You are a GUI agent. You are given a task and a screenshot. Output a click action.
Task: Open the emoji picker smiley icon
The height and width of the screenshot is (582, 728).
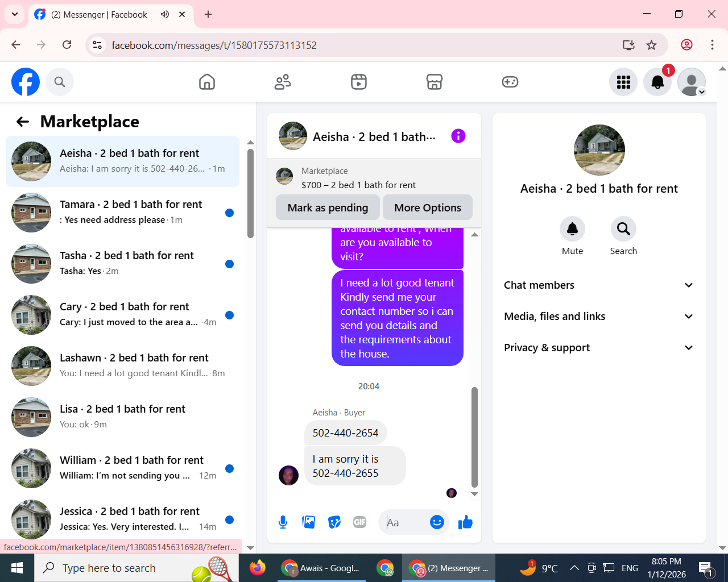pyautogui.click(x=437, y=522)
